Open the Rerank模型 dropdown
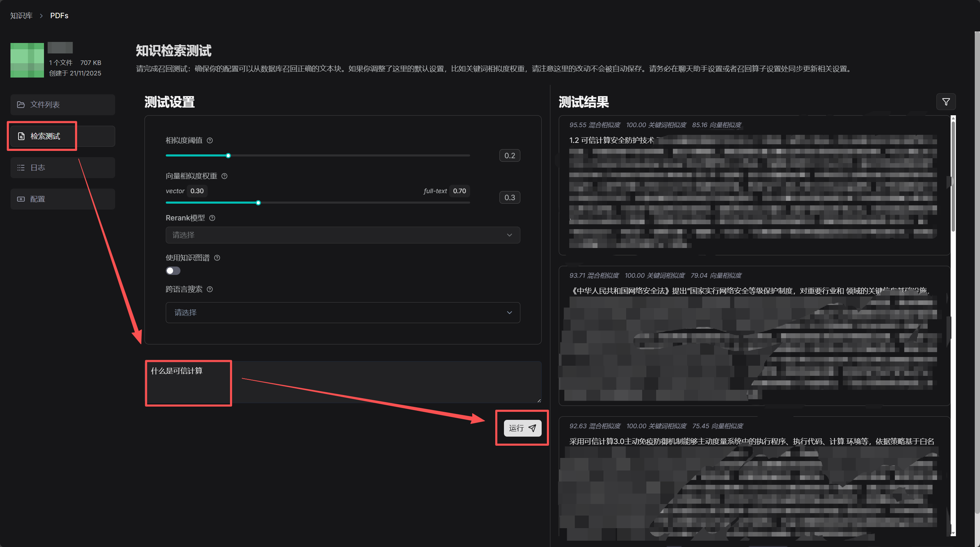Screen dimensions: 980x547 pos(342,235)
